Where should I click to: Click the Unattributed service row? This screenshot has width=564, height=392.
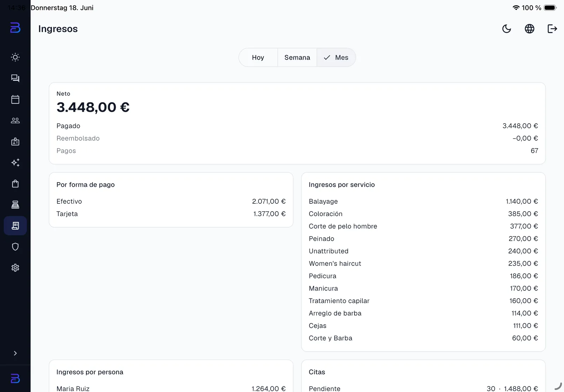pyautogui.click(x=423, y=251)
